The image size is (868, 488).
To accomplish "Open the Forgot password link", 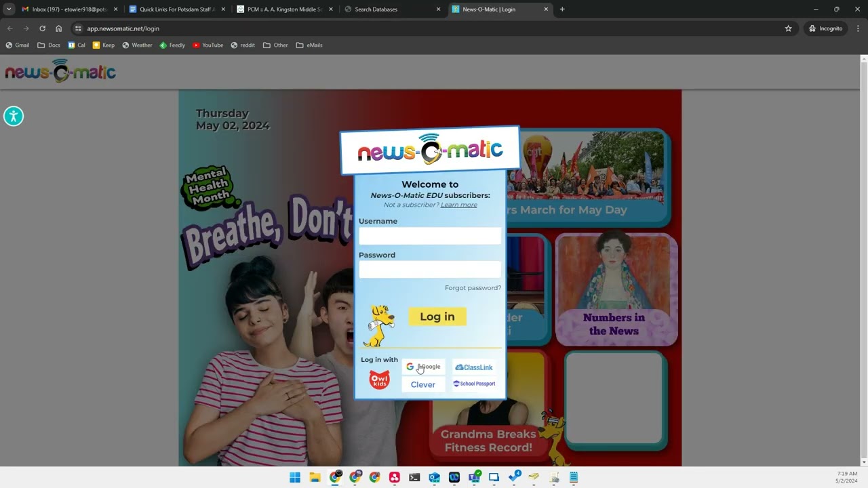I will point(473,288).
